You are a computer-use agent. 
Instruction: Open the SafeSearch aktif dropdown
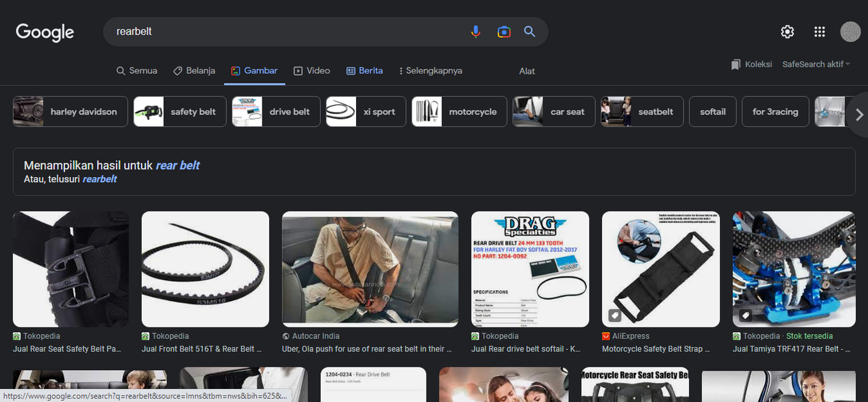pos(816,64)
